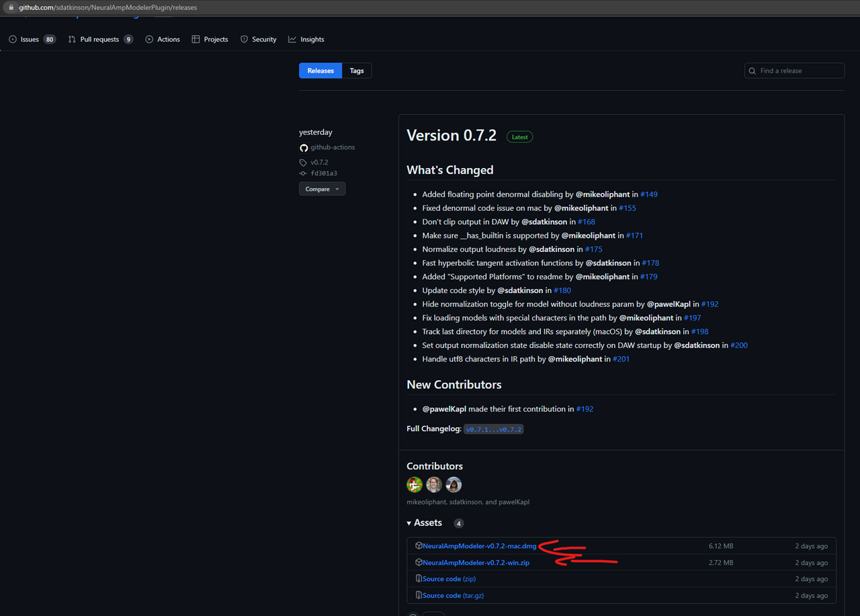This screenshot has width=860, height=616.
Task: Open the github-actions author link
Action: click(333, 147)
